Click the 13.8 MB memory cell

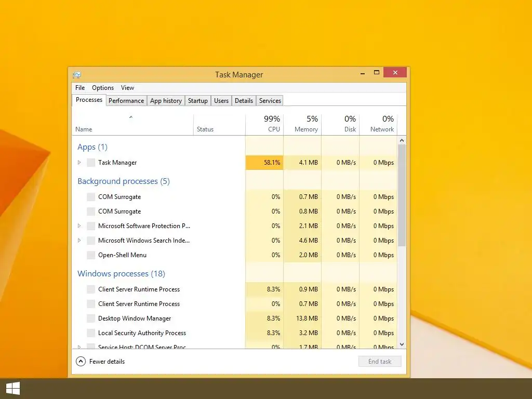tap(302, 318)
